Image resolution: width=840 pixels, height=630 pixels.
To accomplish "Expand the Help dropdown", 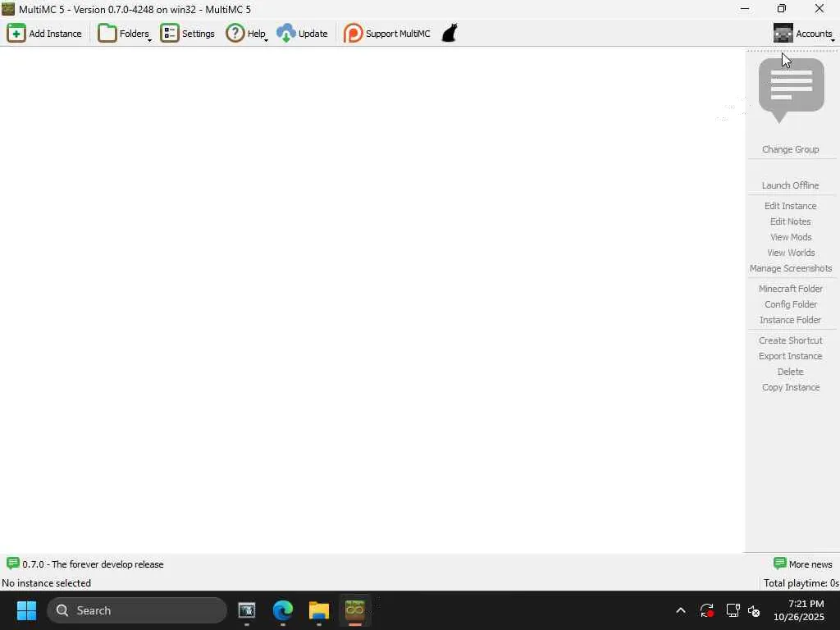I will click(246, 33).
